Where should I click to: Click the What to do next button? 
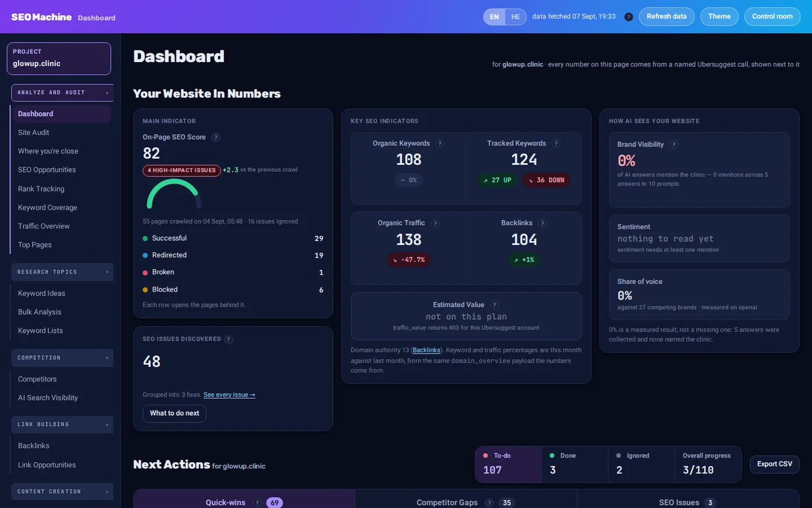tap(175, 413)
